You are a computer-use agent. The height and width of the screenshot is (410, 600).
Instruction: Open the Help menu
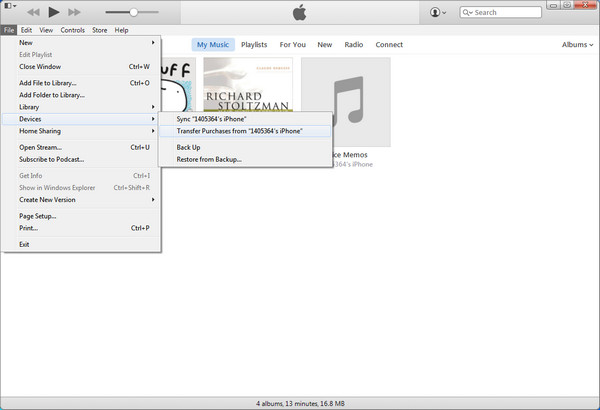121,30
